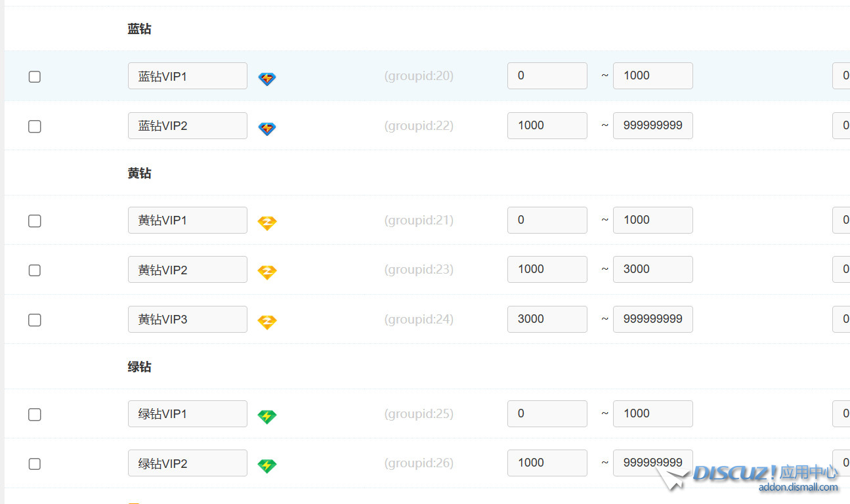Click the 绿钻VIP1 group name field
850x504 pixels.
[x=187, y=414]
